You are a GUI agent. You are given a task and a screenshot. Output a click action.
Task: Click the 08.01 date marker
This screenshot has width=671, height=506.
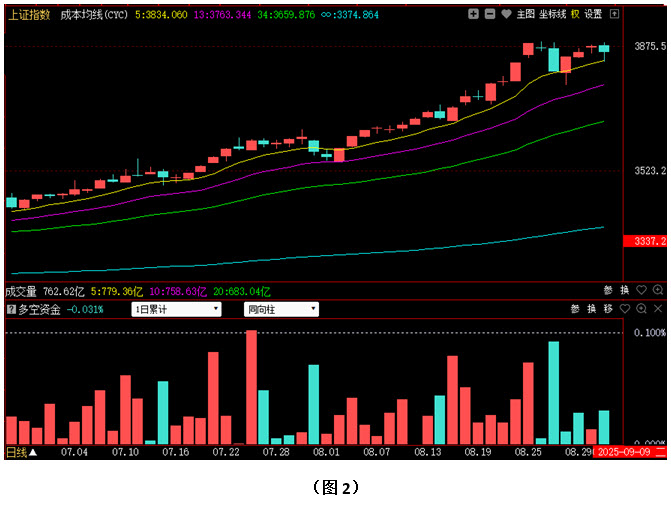tap(326, 452)
